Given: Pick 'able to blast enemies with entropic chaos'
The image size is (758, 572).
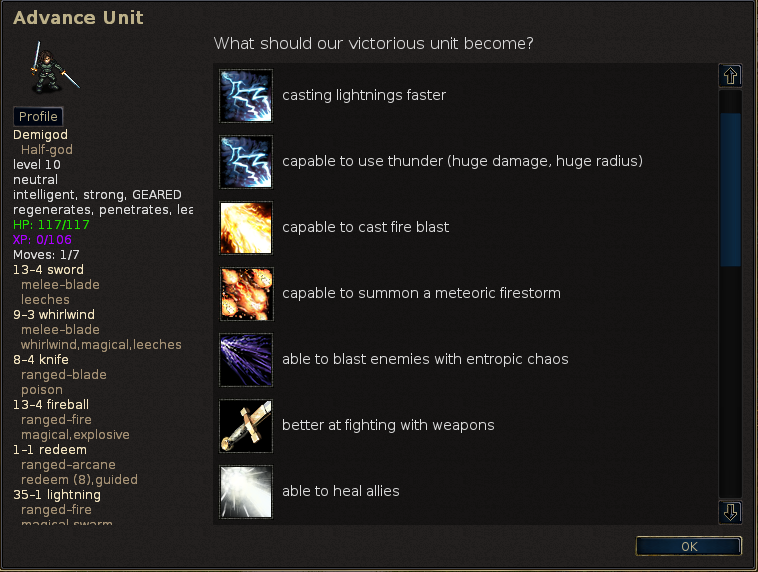Looking at the screenshot, I should coord(425,359).
